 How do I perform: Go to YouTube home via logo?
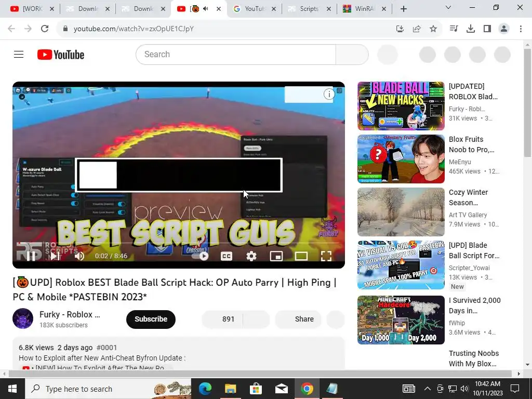pyautogui.click(x=61, y=55)
